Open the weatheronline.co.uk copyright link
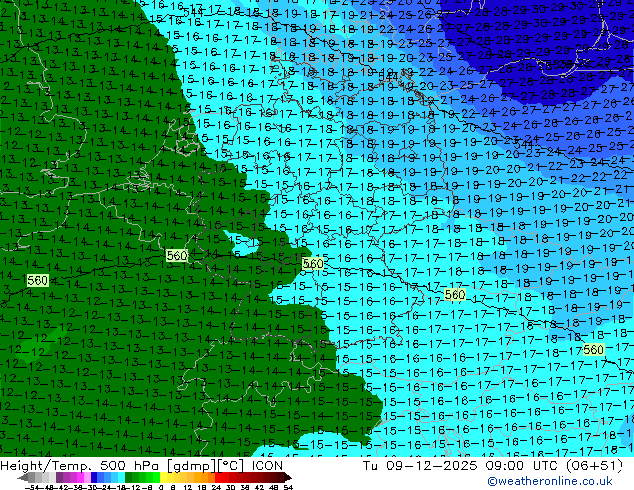Screen dimensions: 634x490 point(549,481)
